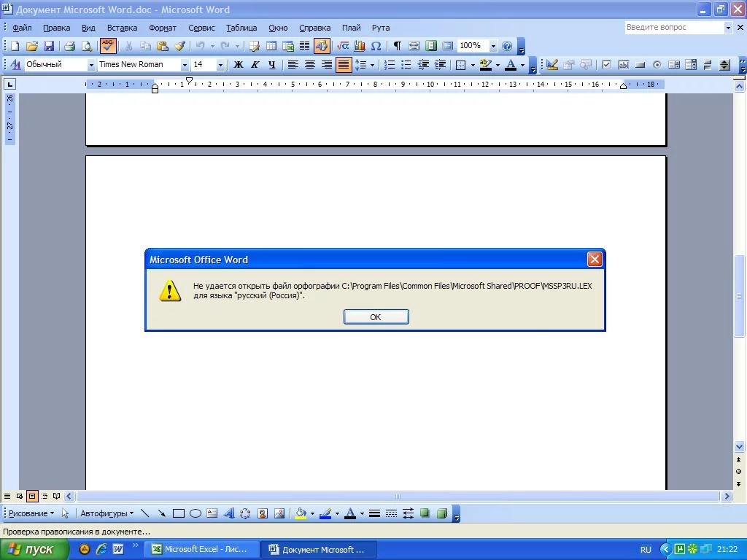Toggle justified alignment

[x=343, y=65]
